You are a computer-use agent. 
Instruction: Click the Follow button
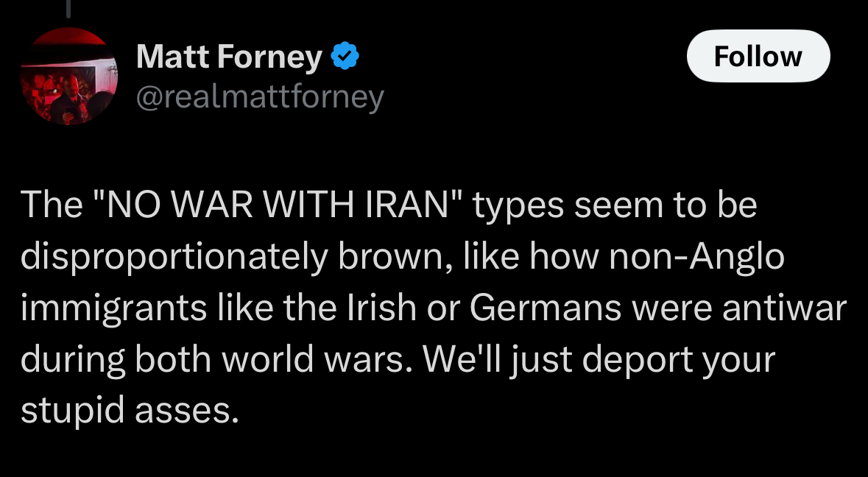(758, 56)
